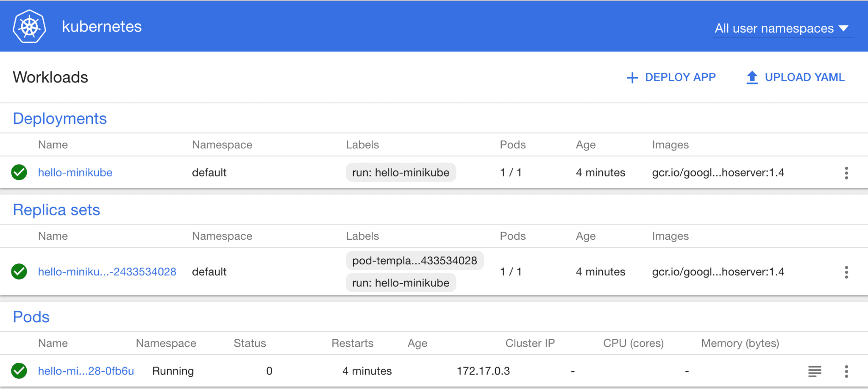Click the Status column header in Pods table
The width and height of the screenshot is (868, 389).
tap(250, 343)
